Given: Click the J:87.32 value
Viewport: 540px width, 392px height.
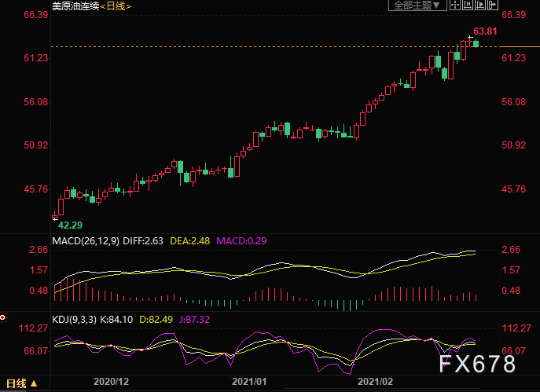Looking at the screenshot, I should 194,320.
